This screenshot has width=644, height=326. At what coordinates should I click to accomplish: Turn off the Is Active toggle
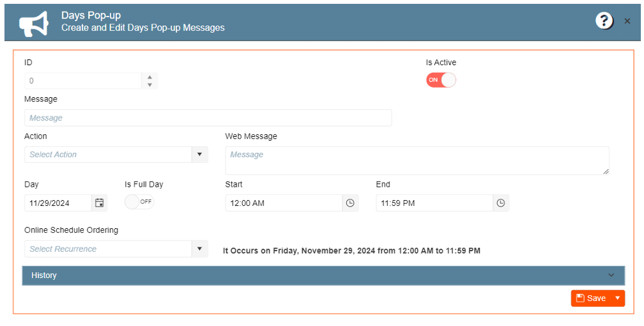[441, 80]
